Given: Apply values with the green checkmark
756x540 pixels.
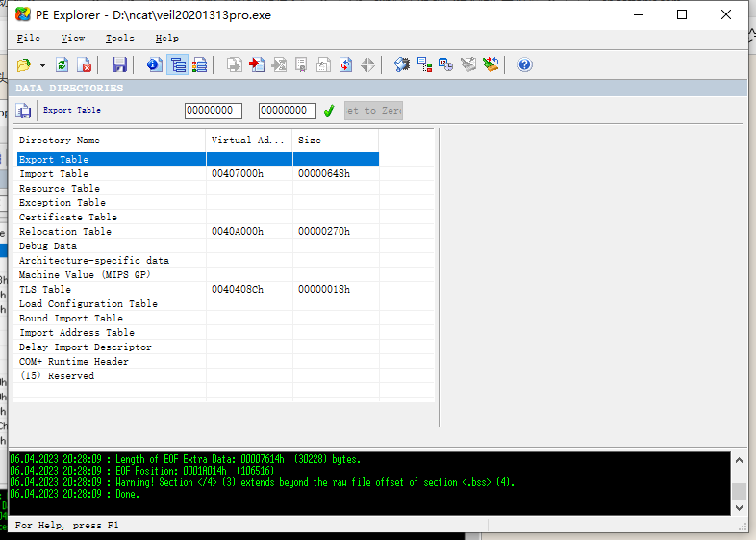Looking at the screenshot, I should 329,111.
